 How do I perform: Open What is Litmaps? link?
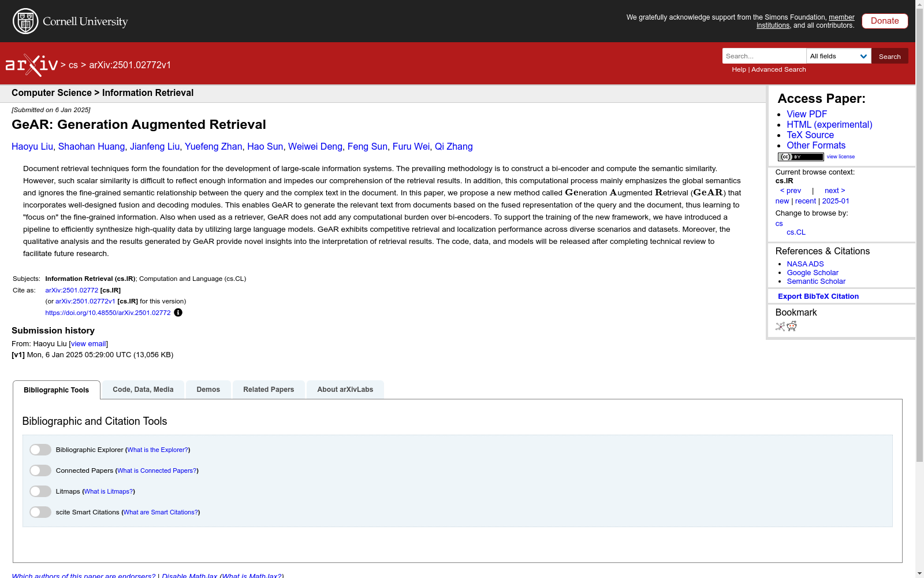click(109, 491)
